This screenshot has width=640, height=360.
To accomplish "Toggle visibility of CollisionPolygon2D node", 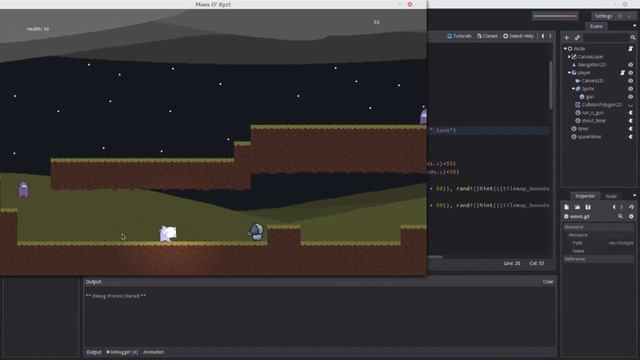I will [631, 105].
